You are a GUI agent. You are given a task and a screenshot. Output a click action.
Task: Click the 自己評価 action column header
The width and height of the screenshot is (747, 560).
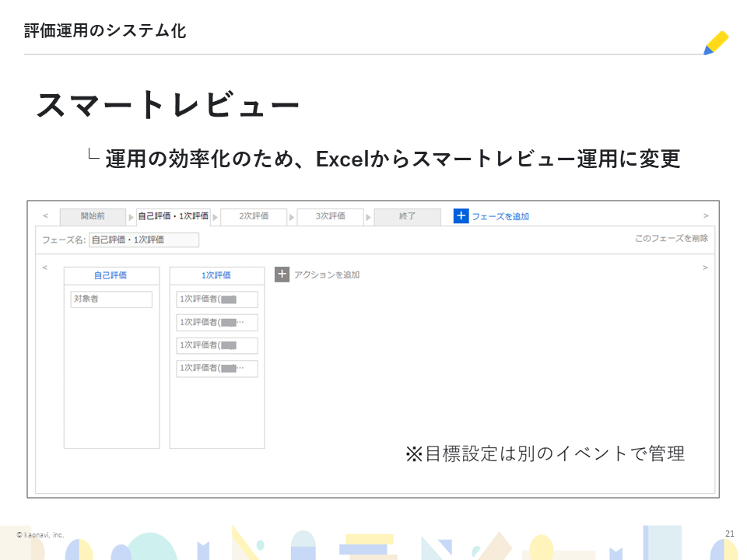110,275
